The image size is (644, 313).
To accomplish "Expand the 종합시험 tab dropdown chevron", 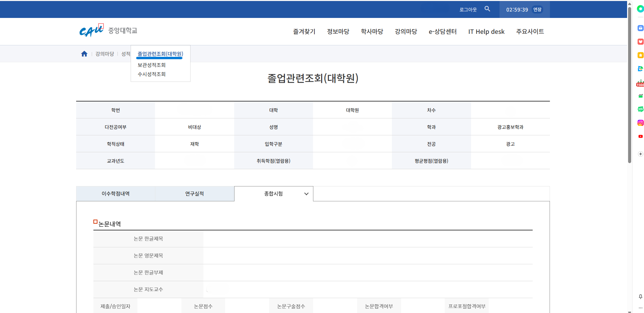I will point(306,194).
